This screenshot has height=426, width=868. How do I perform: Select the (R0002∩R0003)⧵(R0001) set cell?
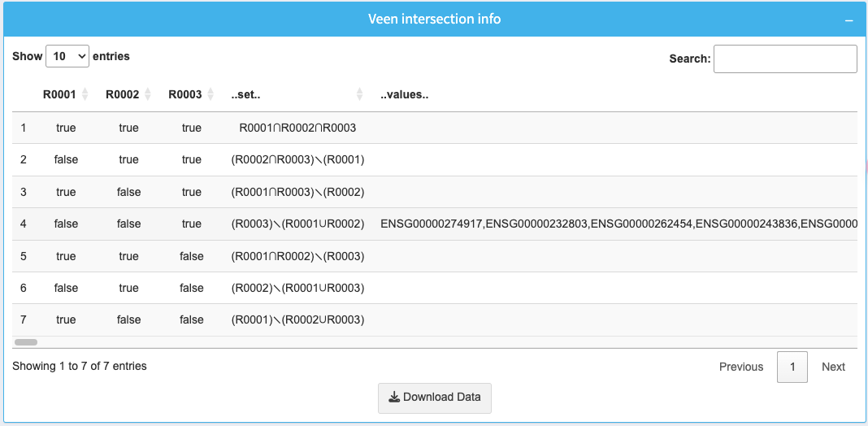point(297,159)
